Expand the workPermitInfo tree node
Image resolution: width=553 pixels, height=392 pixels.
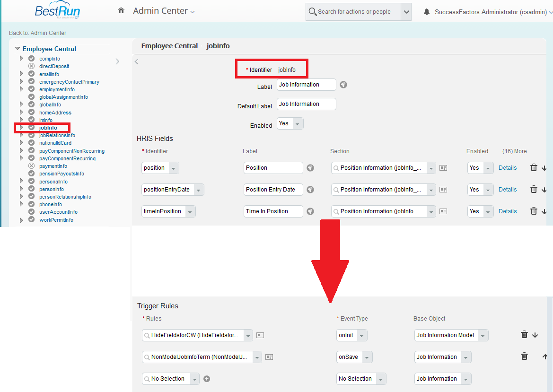(x=21, y=220)
